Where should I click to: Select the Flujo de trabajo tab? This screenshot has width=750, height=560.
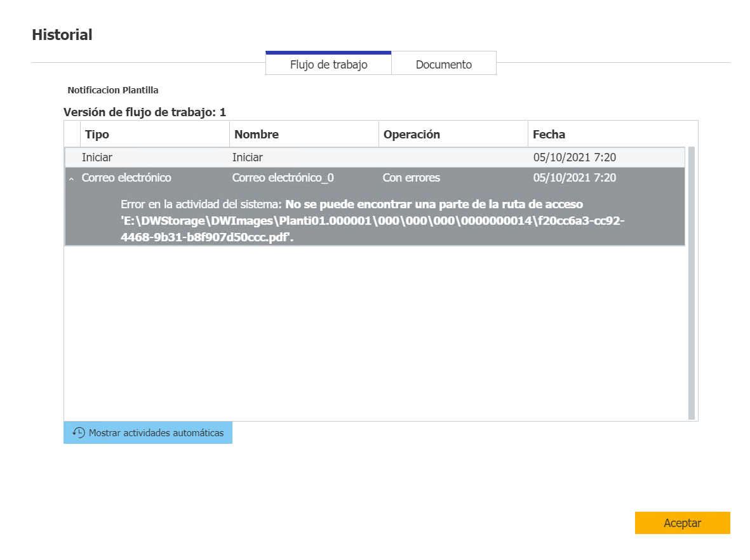pos(328,64)
